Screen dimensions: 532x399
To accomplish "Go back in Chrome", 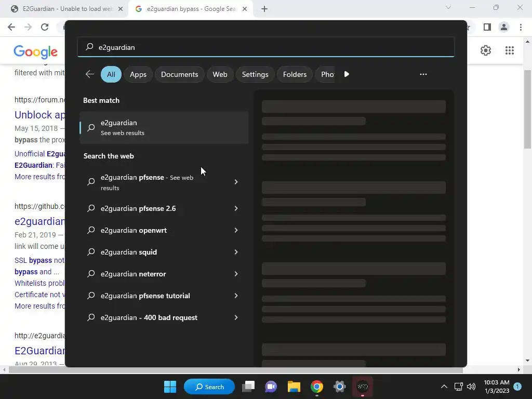I will tap(11, 27).
